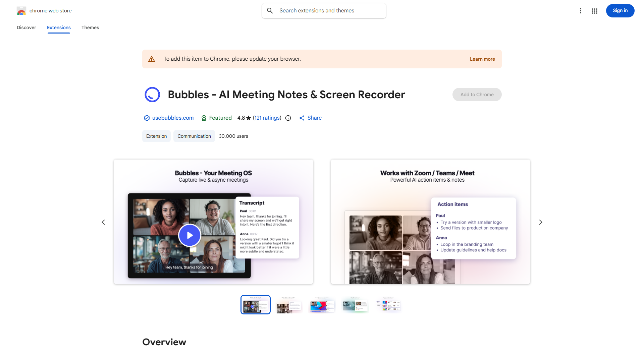Open the Learn more link
644x362 pixels.
coord(482,59)
